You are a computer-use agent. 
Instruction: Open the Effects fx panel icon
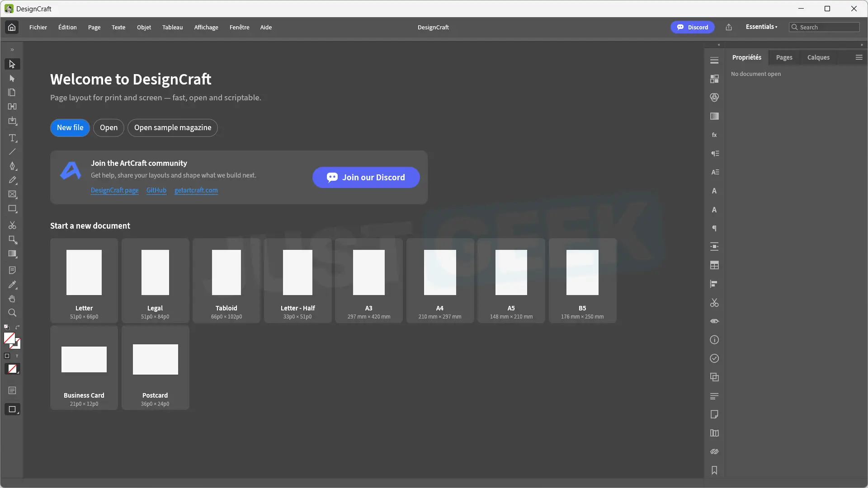tap(714, 135)
